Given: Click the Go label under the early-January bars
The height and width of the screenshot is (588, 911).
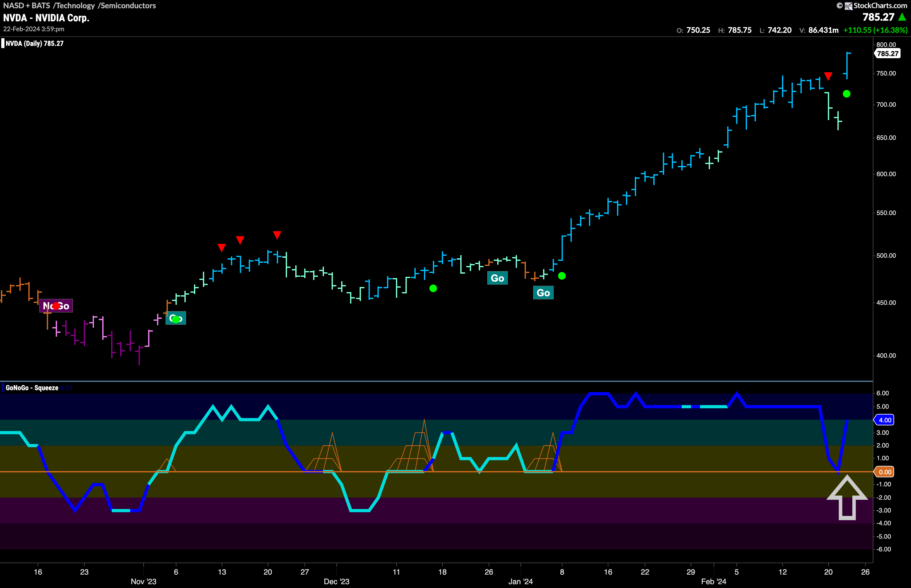Looking at the screenshot, I should pos(543,292).
